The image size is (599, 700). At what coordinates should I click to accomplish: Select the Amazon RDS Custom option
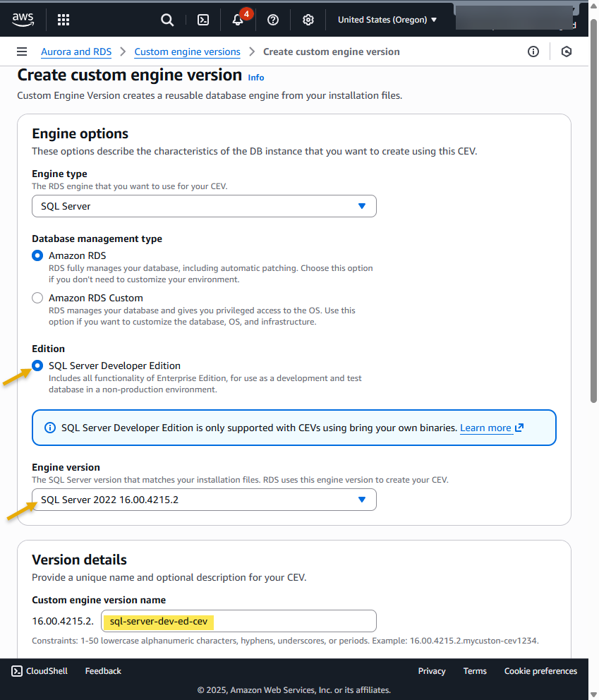click(37, 298)
